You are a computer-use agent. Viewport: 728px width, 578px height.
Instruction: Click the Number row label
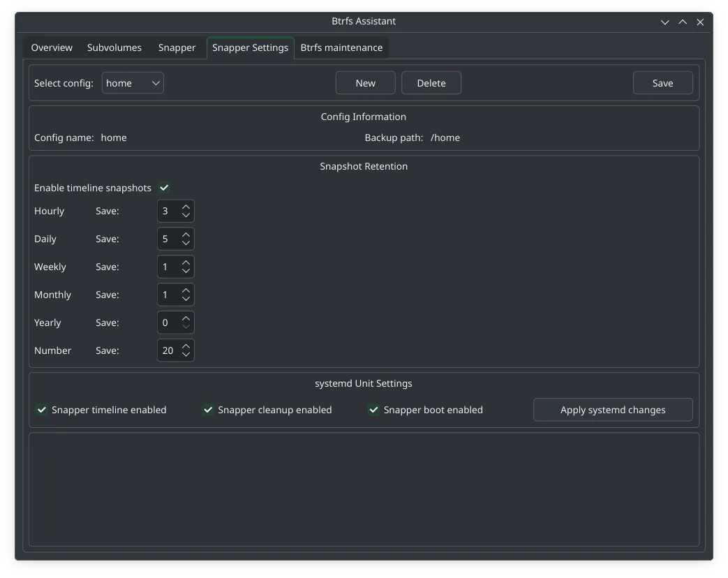52,350
